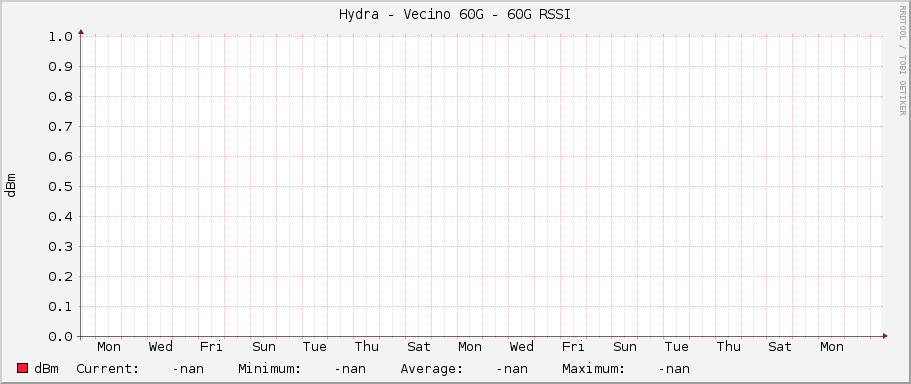Click the graph title 'Hydra - Vecino 60G - 60G RSSI'

[455, 15]
